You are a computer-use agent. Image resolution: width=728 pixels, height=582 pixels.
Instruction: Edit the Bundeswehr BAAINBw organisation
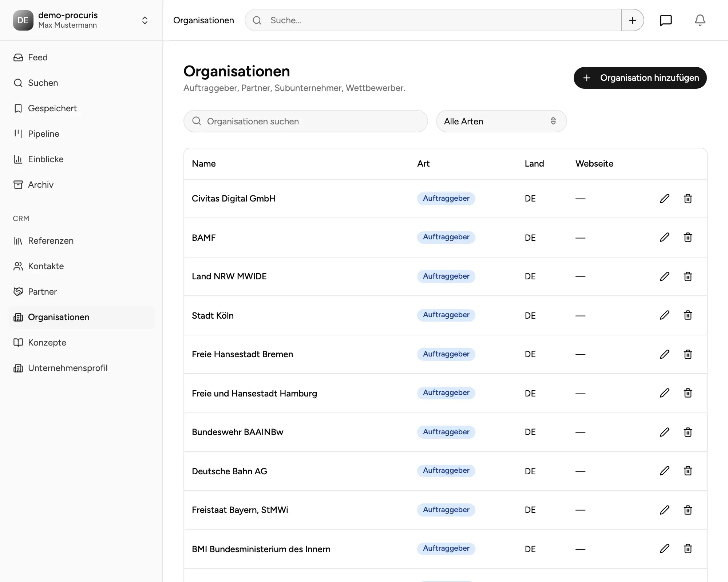(x=665, y=432)
